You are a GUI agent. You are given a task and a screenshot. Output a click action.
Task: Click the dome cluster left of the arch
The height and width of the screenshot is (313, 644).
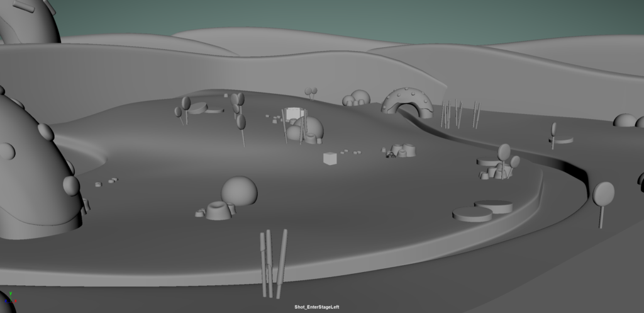pyautogui.click(x=357, y=98)
